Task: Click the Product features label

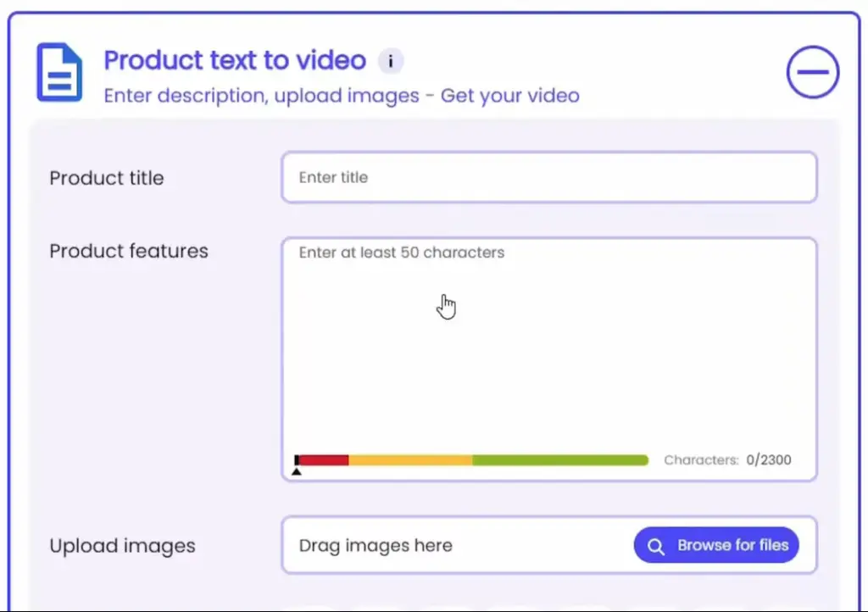Action: [x=129, y=251]
